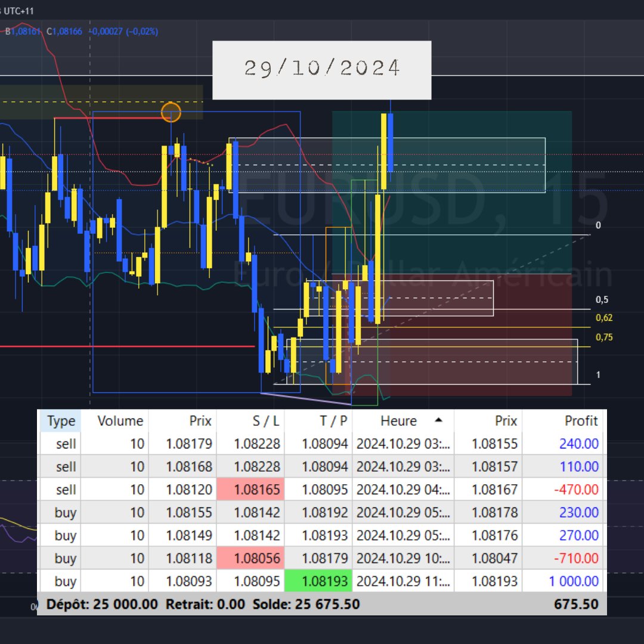Click the 0,75 Fibonacci level label
The width and height of the screenshot is (644, 644).
tap(604, 337)
